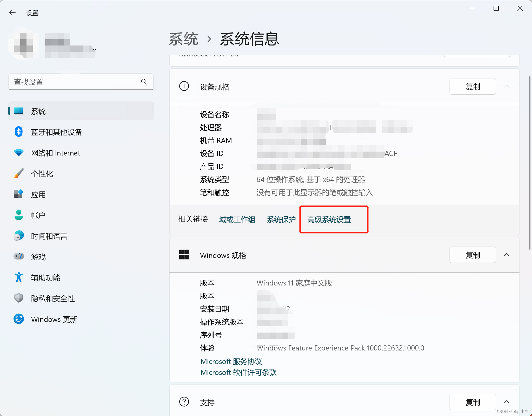This screenshot has height=416, width=532.
Task: Collapse the 设备规格 section chevron
Action: point(507,86)
